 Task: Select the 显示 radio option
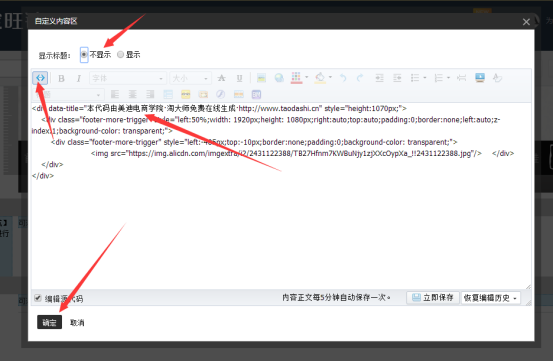point(120,54)
